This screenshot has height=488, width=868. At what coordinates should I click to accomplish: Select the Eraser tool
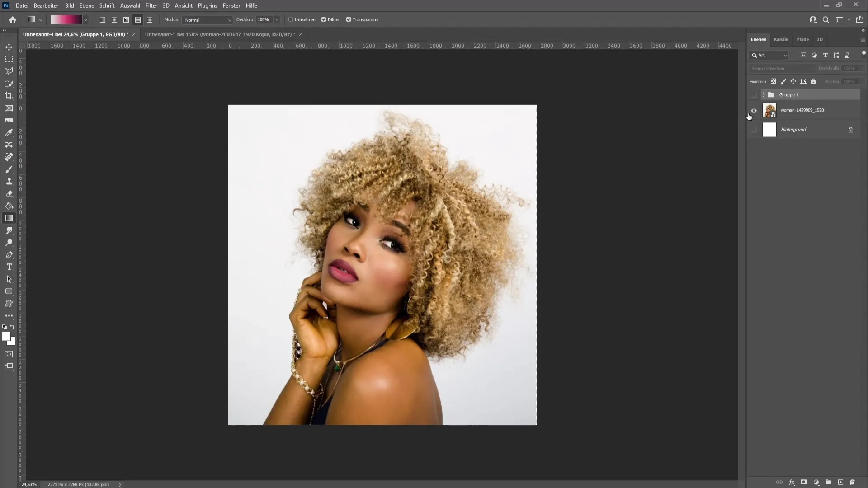point(9,194)
